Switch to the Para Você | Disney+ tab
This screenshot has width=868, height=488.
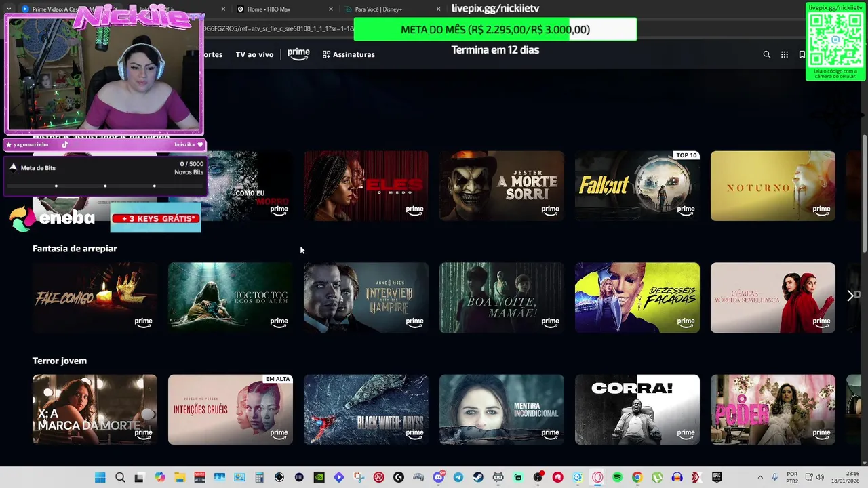(378, 9)
